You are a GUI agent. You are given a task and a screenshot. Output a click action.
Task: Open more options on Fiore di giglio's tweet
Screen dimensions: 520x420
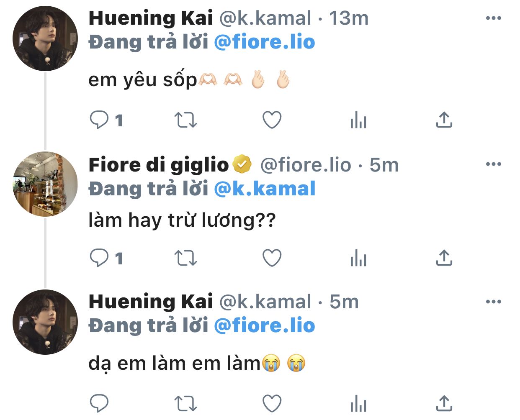493,164
